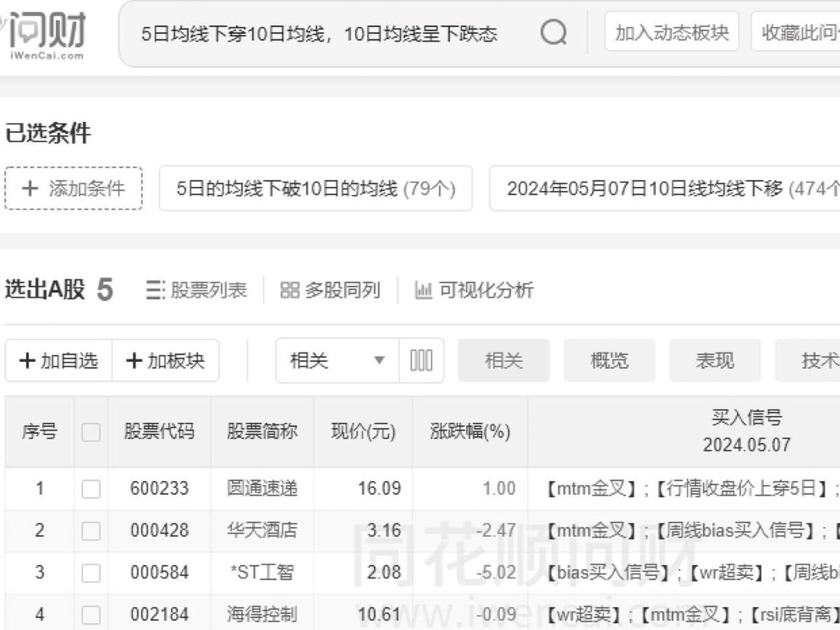Click the 多股同列 grid icon
The width and height of the screenshot is (840, 630).
coord(290,290)
